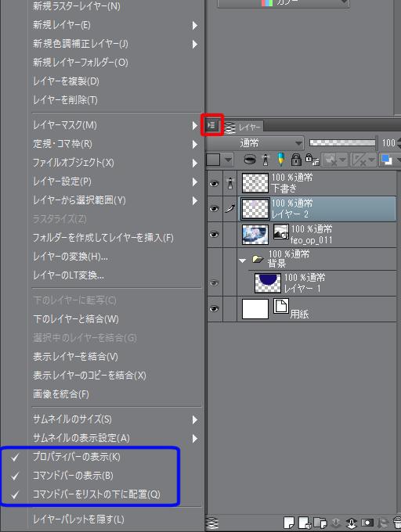The image size is (401, 532).
Task: Click the palette color swatch box
Action: tap(214, 160)
